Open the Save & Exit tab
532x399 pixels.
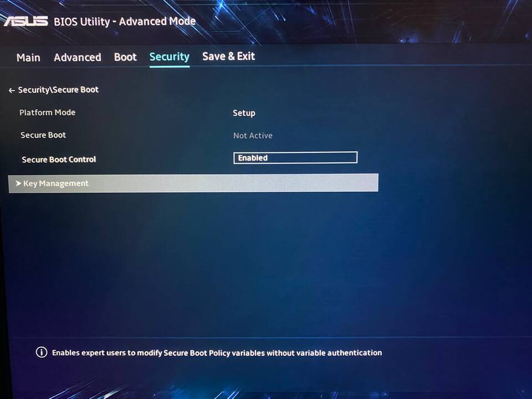pos(228,56)
